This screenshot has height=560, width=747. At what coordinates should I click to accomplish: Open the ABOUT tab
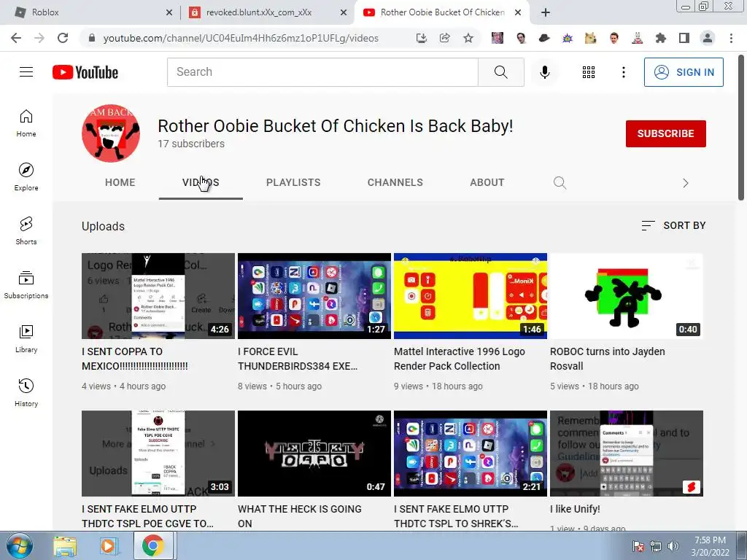pyautogui.click(x=487, y=182)
